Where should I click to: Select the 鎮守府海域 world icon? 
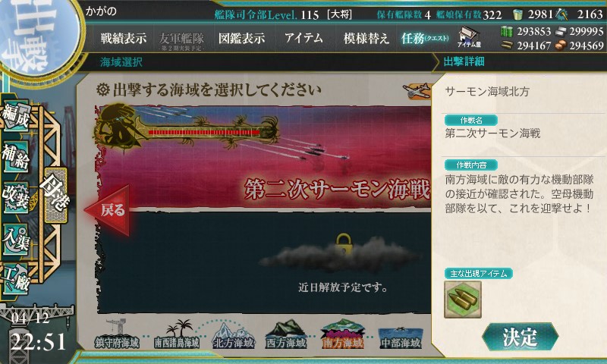coord(117,334)
